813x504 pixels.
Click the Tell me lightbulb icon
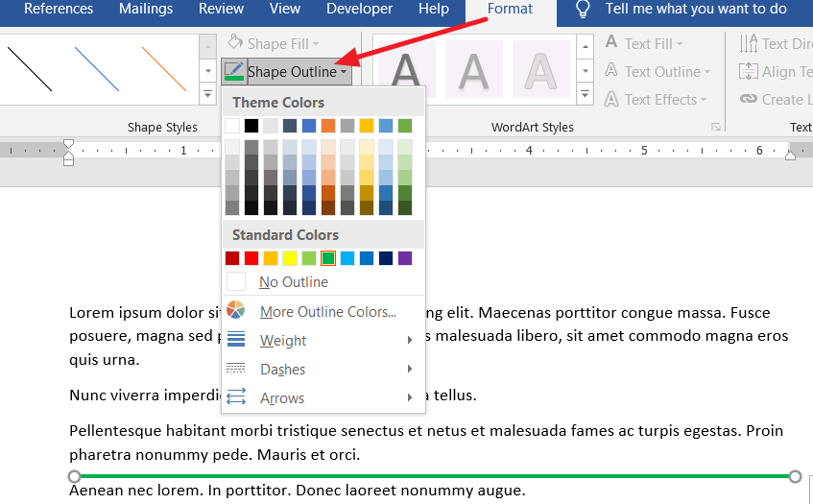[x=583, y=9]
